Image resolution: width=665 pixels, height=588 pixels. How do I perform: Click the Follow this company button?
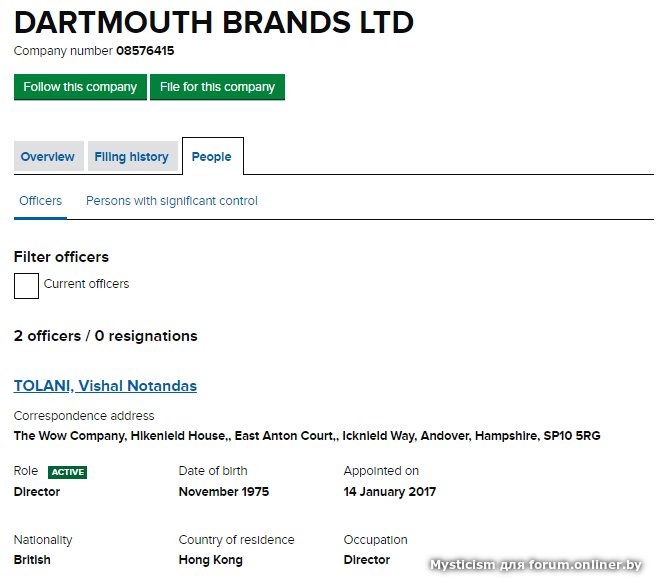click(x=80, y=87)
